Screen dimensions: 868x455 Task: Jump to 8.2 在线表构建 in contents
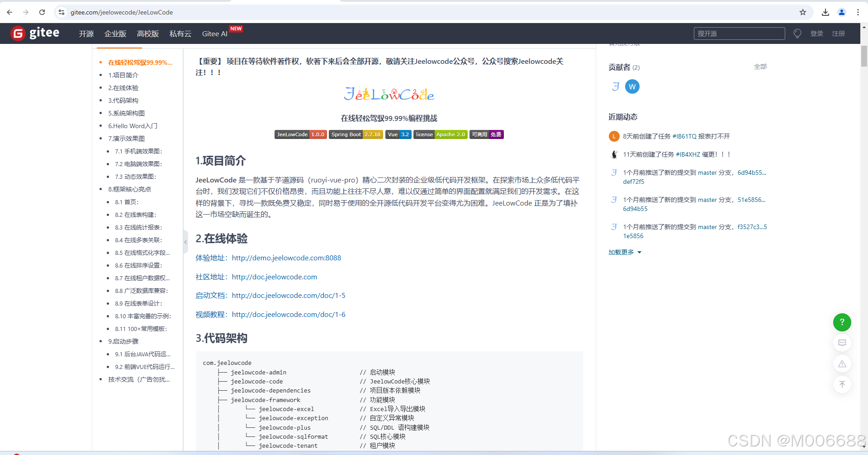[x=136, y=215]
